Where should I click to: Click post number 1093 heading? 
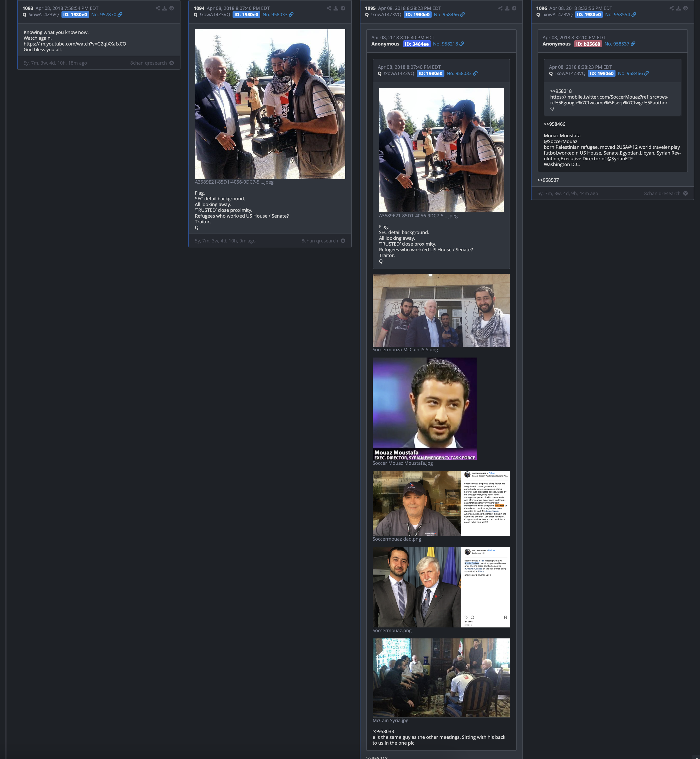[x=28, y=8]
